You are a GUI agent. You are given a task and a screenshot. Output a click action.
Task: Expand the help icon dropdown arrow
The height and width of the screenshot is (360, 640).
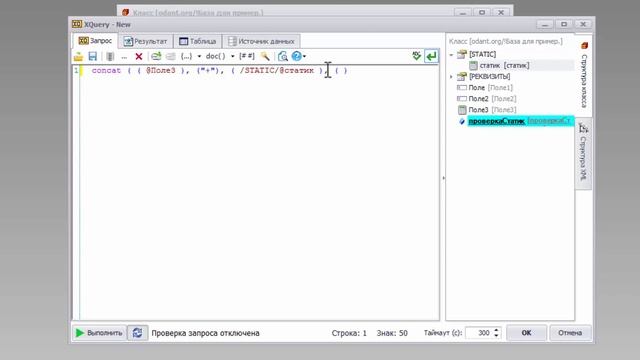304,56
